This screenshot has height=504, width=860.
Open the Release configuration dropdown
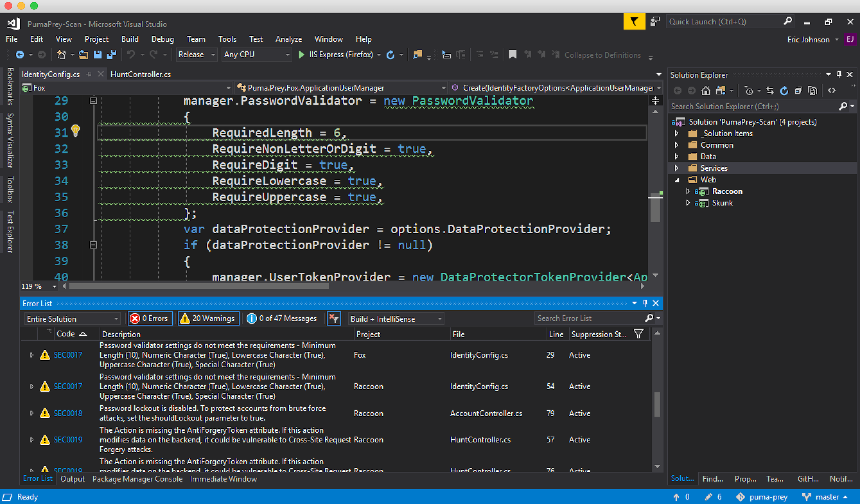(196, 55)
